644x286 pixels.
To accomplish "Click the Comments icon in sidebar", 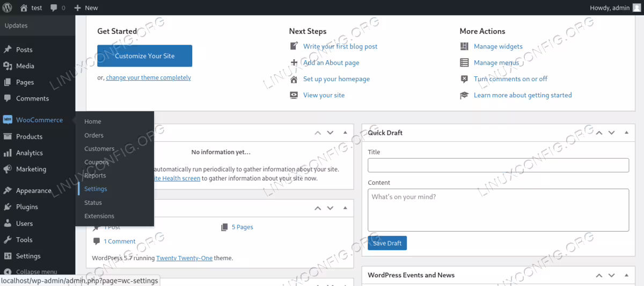I will (8, 98).
